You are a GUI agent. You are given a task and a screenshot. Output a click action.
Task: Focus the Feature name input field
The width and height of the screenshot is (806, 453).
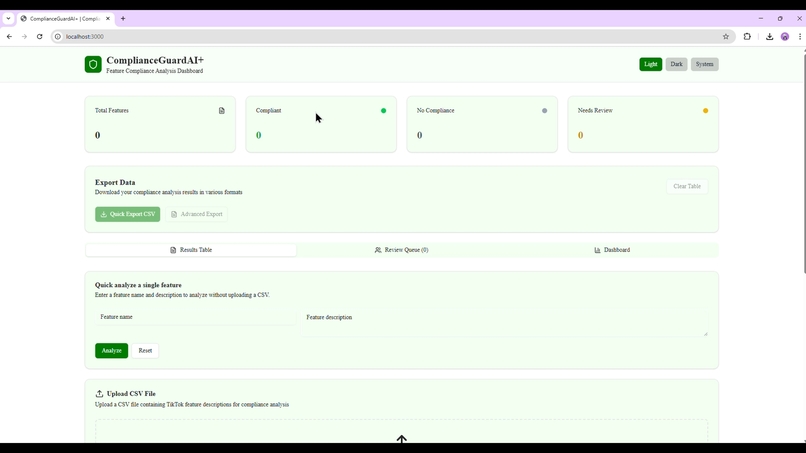pyautogui.click(x=195, y=317)
